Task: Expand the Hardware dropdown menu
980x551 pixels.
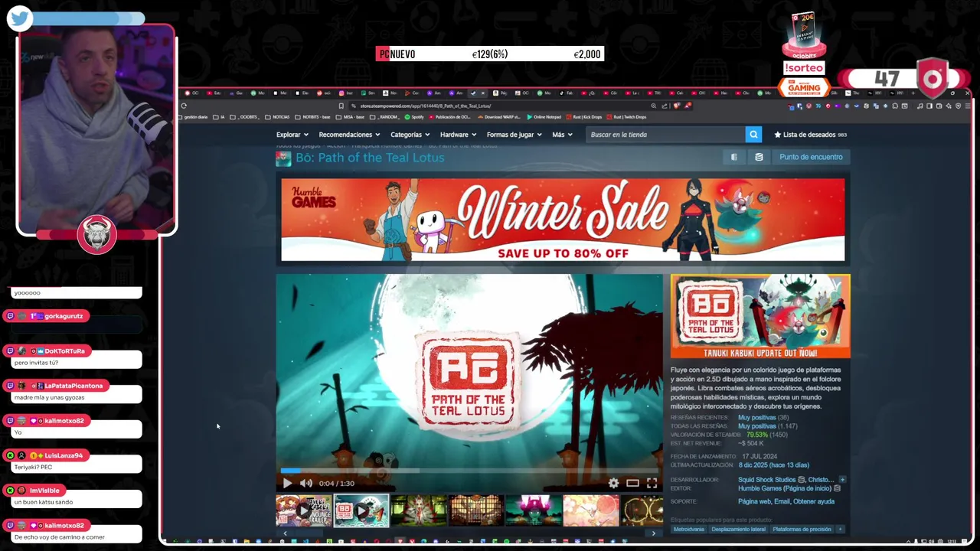Action: pyautogui.click(x=458, y=135)
